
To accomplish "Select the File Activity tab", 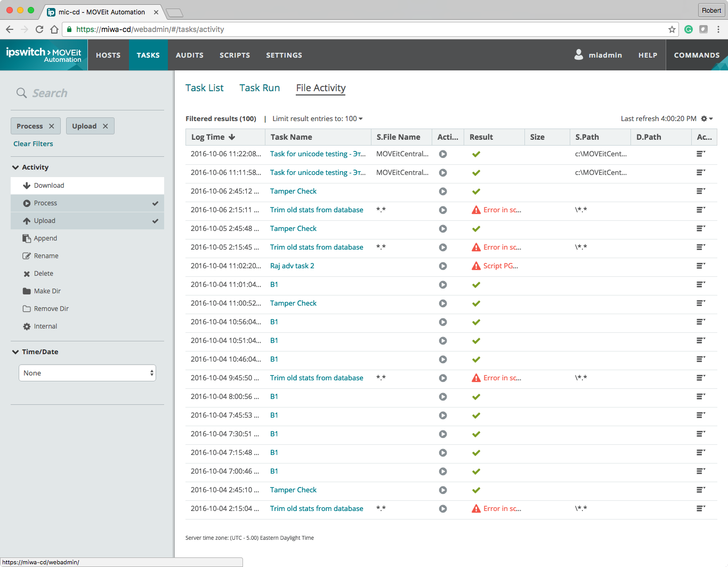I will 321,88.
